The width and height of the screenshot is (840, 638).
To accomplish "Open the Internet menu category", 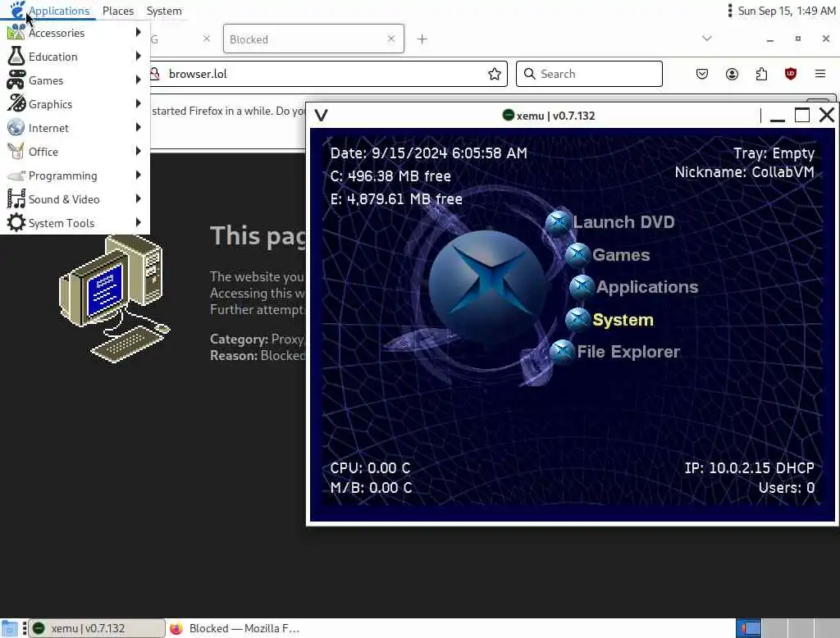I will click(75, 128).
